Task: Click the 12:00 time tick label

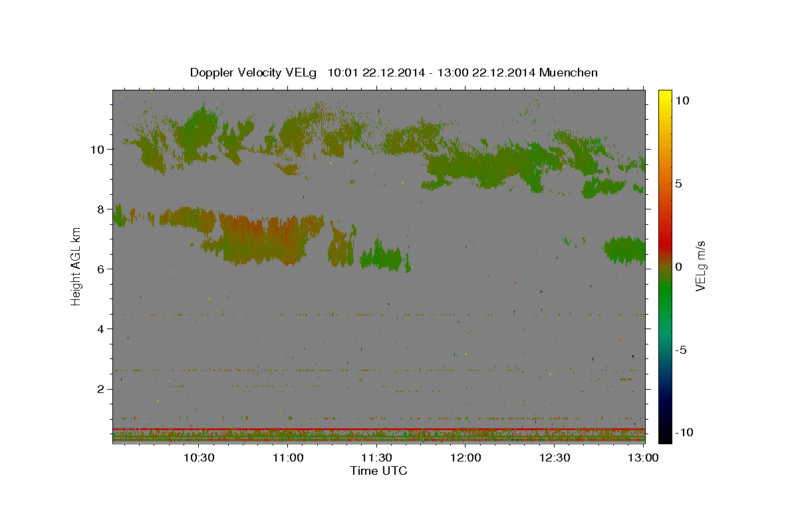Action: pos(465,458)
